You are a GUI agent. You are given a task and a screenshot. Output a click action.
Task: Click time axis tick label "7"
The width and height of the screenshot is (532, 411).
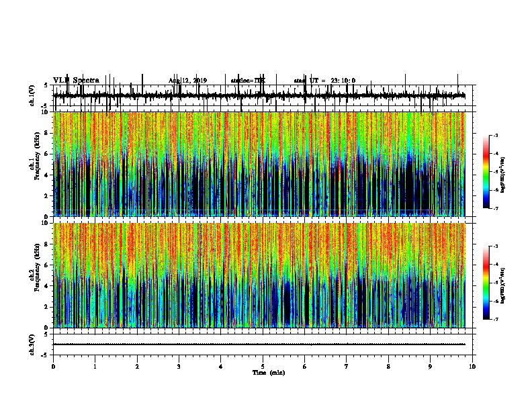click(347, 367)
